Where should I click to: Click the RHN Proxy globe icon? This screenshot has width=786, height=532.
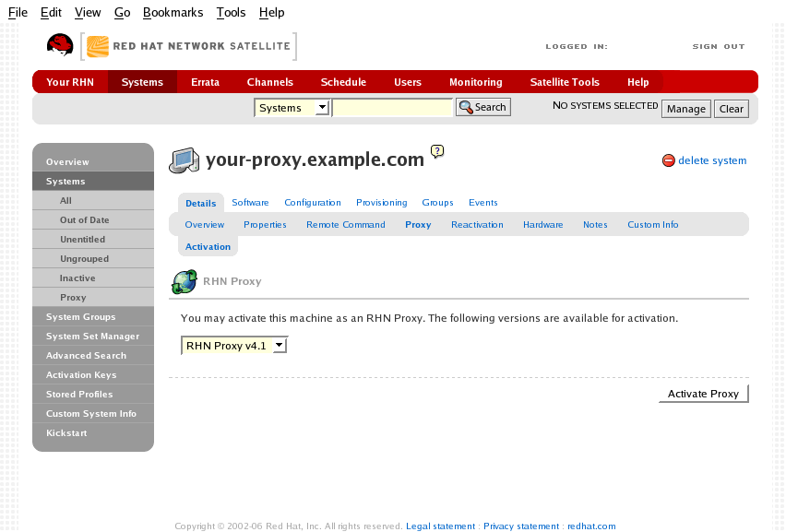pos(185,281)
